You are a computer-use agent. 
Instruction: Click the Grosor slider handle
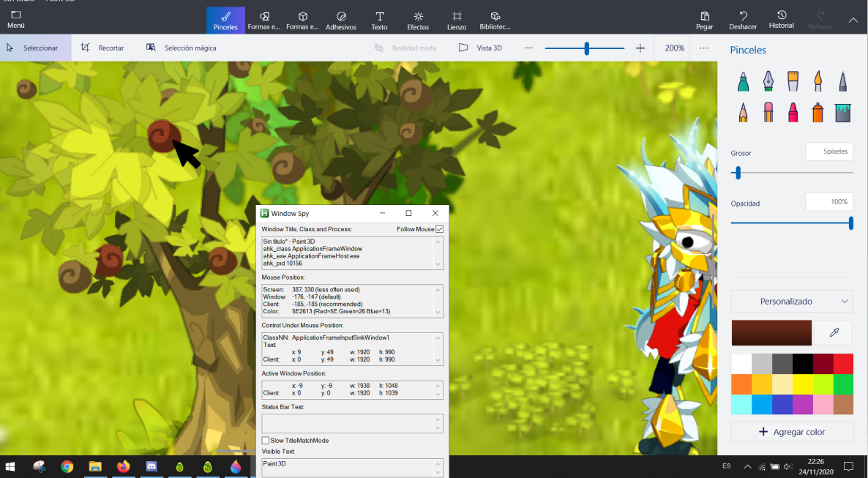click(738, 173)
